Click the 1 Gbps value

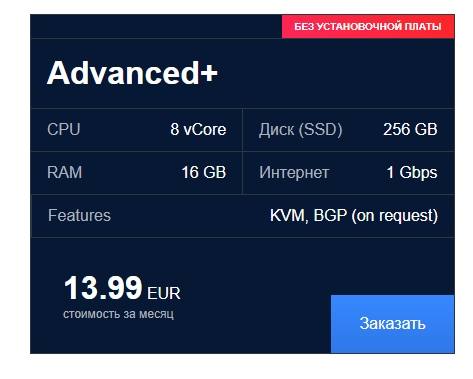click(412, 173)
